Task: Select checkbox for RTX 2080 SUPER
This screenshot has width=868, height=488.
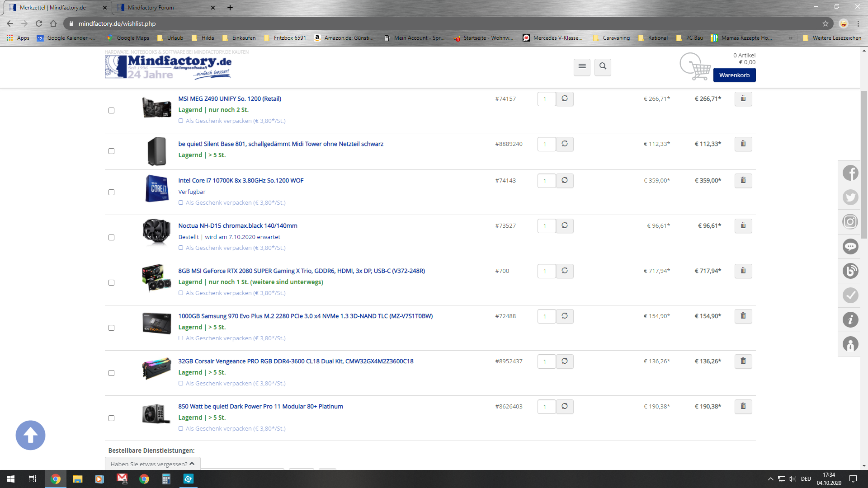Action: pyautogui.click(x=111, y=283)
